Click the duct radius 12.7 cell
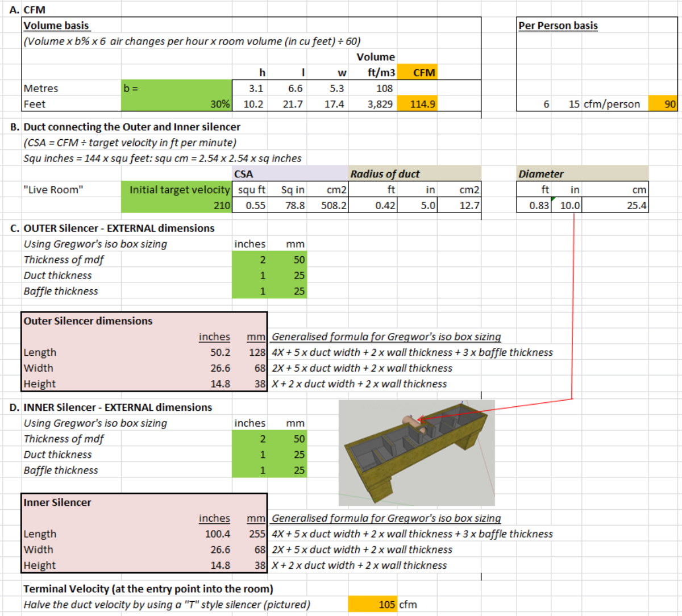Viewport: 682px width, 616px height. [459, 205]
